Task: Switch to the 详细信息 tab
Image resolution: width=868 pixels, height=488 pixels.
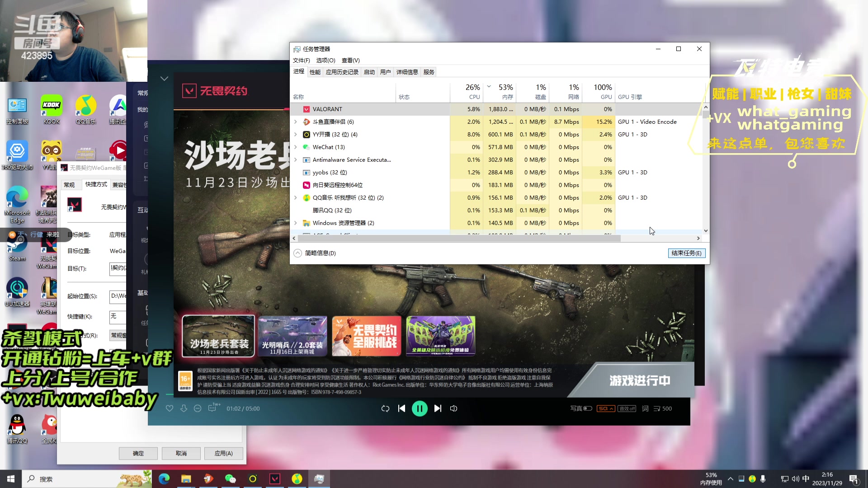Action: tap(407, 72)
